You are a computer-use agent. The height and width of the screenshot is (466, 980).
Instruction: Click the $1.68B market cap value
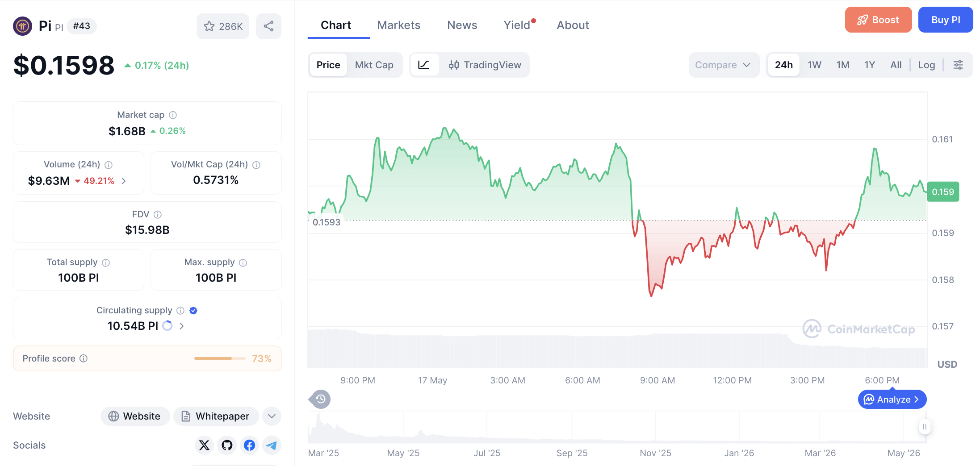[127, 131]
